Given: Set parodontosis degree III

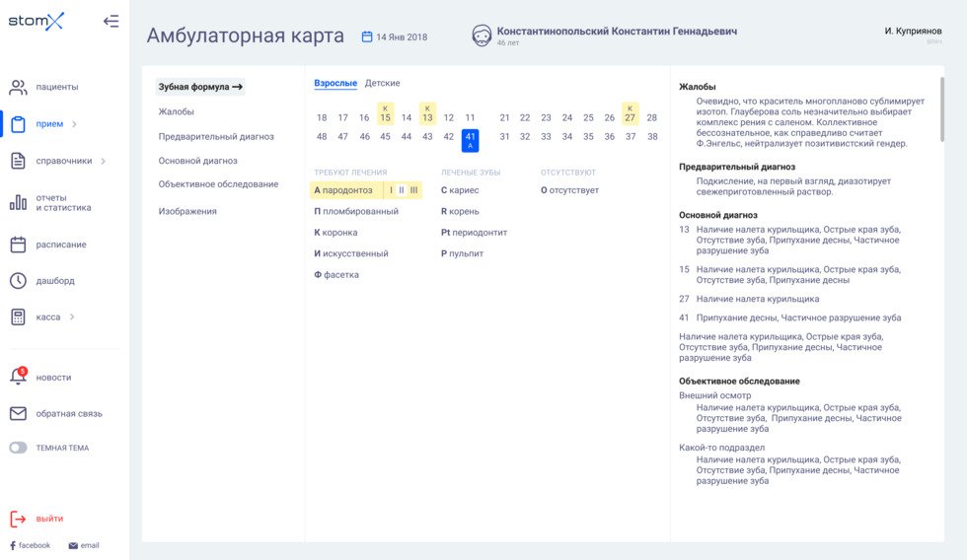Looking at the screenshot, I should pos(413,190).
